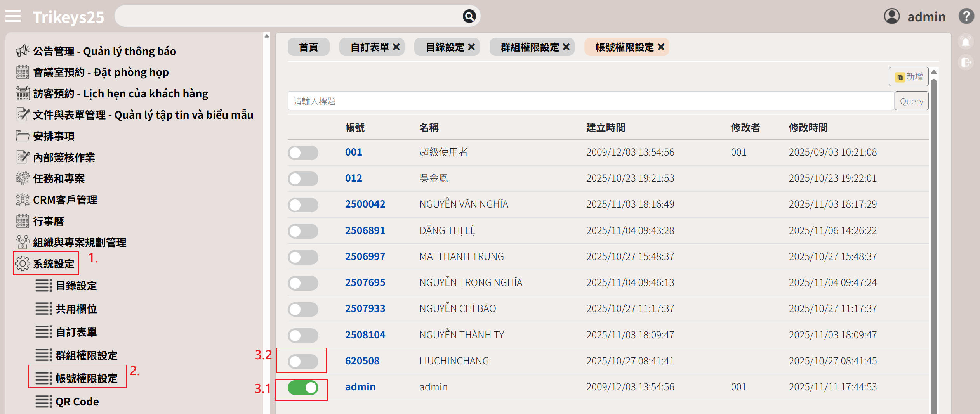Expand the 文件與表單管理 sidebar section
This screenshot has height=414, width=980.
coord(143,115)
